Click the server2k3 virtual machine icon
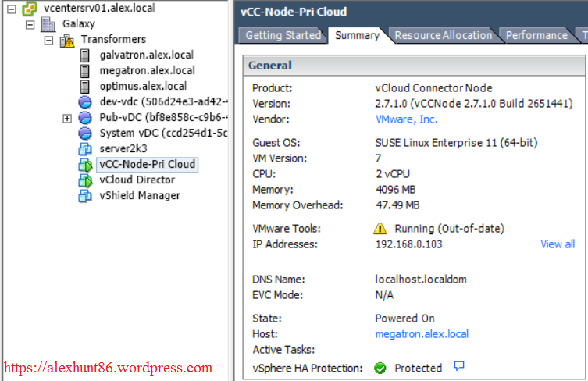 pos(85,149)
